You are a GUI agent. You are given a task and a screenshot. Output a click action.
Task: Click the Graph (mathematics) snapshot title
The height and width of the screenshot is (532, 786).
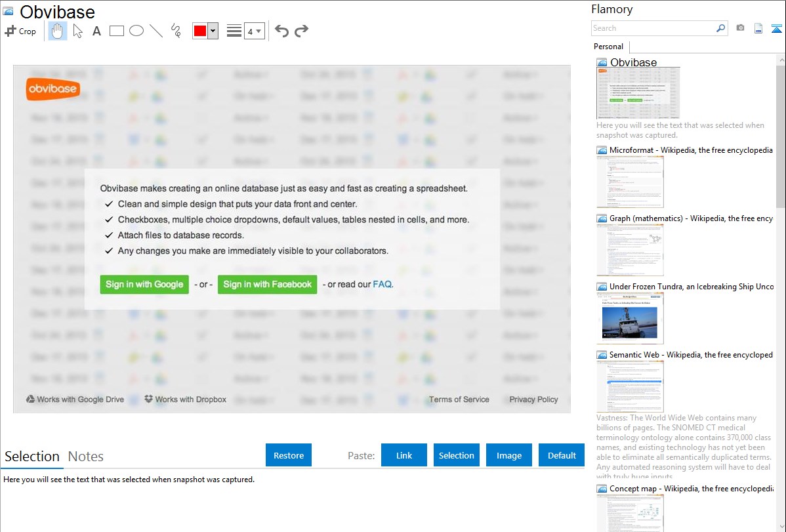click(x=691, y=218)
